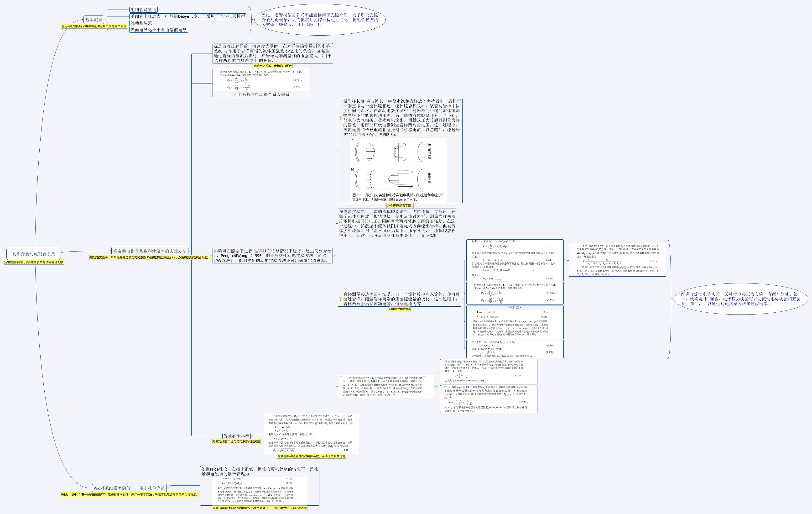
Task: Select topic 确定动电耦合系数和渗透率的实验方法
Action: tap(150, 251)
